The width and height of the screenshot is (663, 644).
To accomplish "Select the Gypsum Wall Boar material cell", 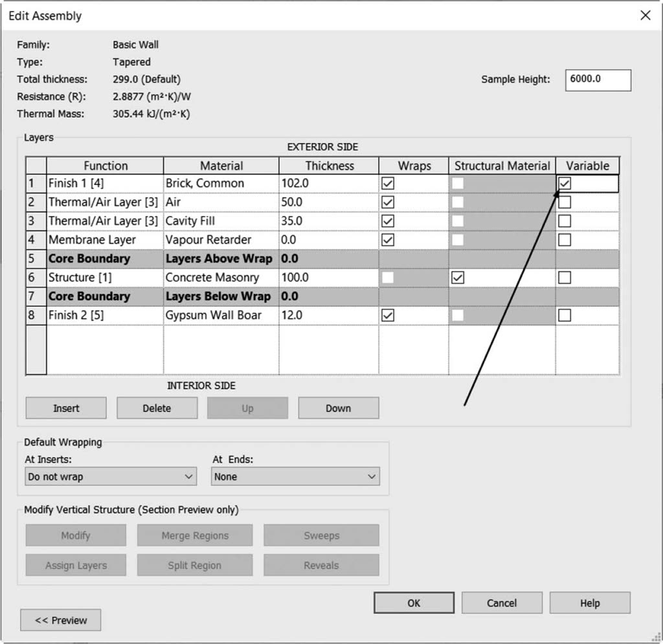I will click(x=221, y=315).
